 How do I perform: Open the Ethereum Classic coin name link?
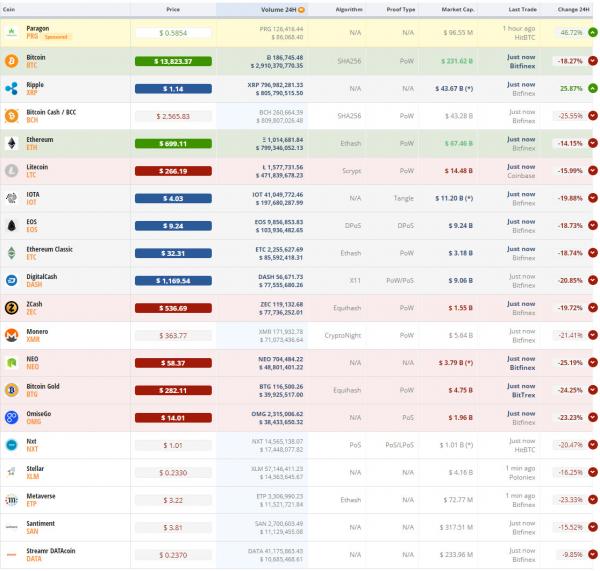point(49,249)
